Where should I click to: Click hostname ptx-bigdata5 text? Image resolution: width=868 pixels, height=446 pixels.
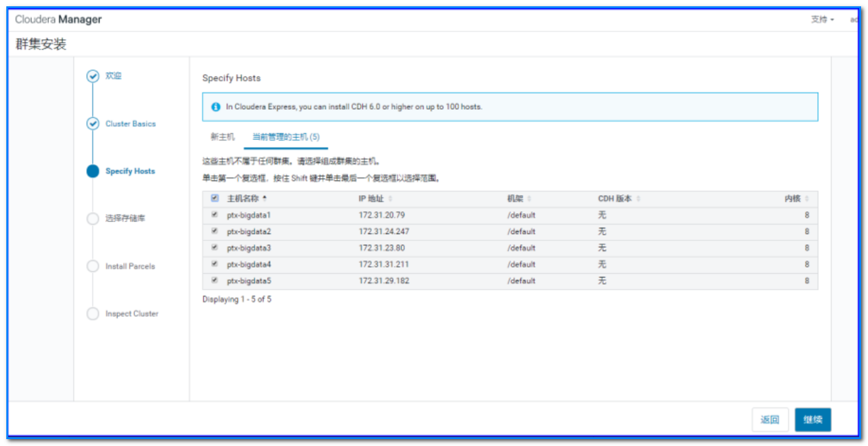(249, 281)
